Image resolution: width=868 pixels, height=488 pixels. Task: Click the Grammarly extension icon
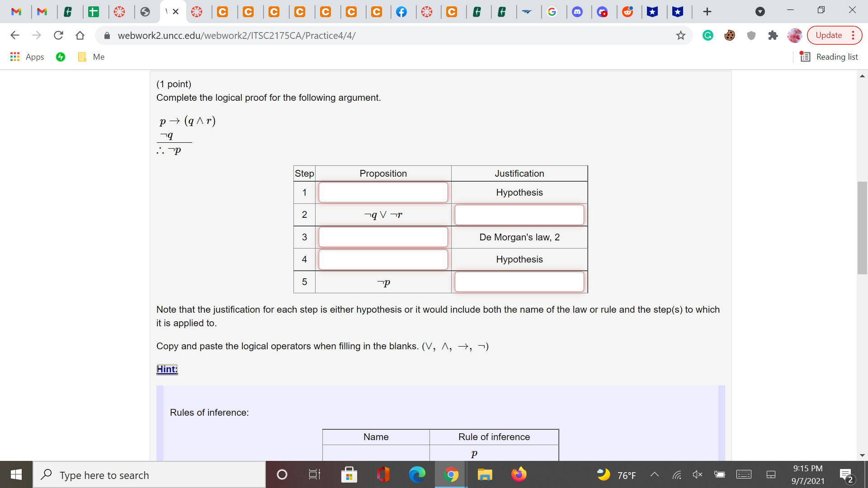708,35
